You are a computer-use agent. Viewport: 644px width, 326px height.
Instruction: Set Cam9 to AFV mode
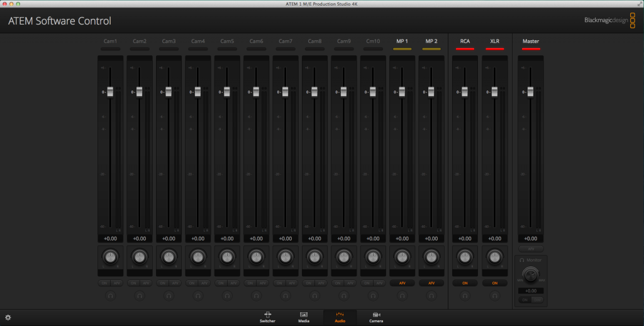pos(350,283)
